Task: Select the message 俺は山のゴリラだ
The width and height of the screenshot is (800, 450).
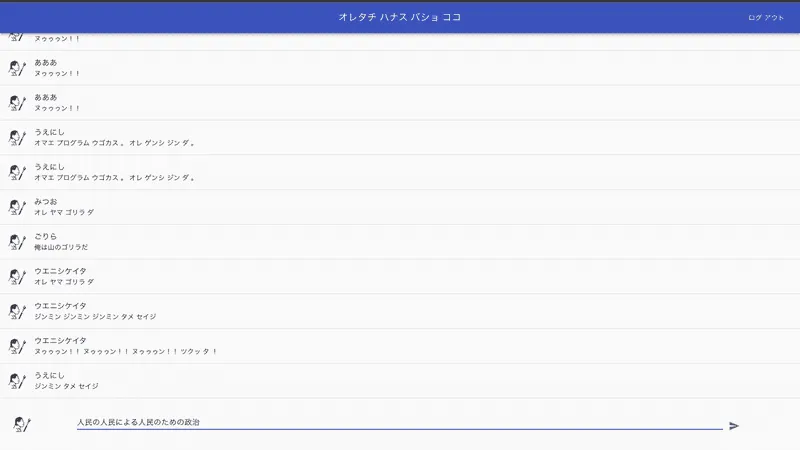Action: [x=61, y=247]
